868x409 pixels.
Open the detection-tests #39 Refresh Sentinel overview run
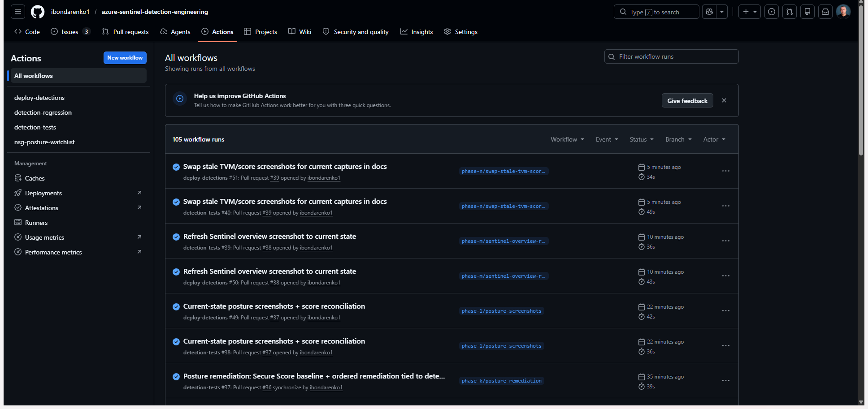pos(269,236)
